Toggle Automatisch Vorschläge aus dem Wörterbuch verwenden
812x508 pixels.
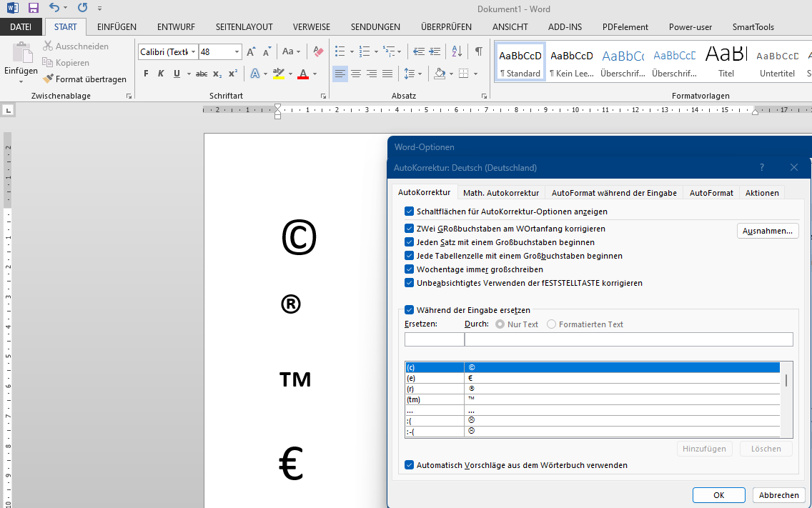(409, 465)
